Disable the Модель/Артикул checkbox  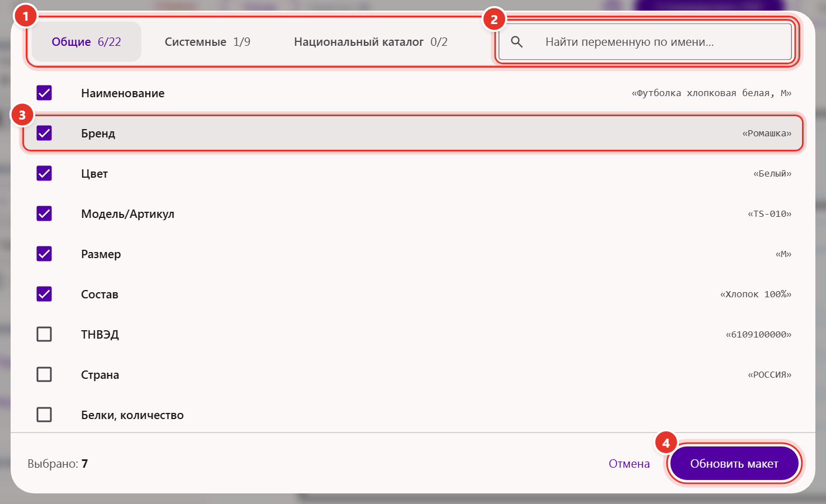click(44, 213)
